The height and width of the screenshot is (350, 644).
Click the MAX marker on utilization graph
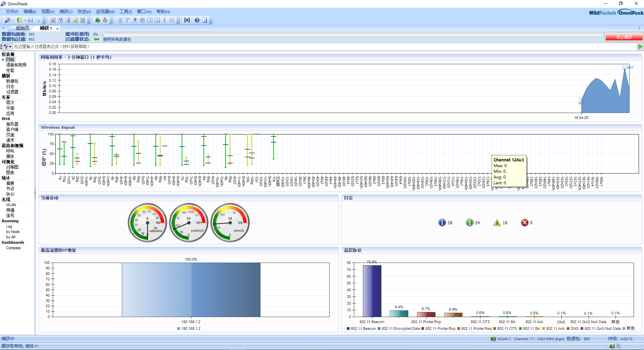[625, 68]
